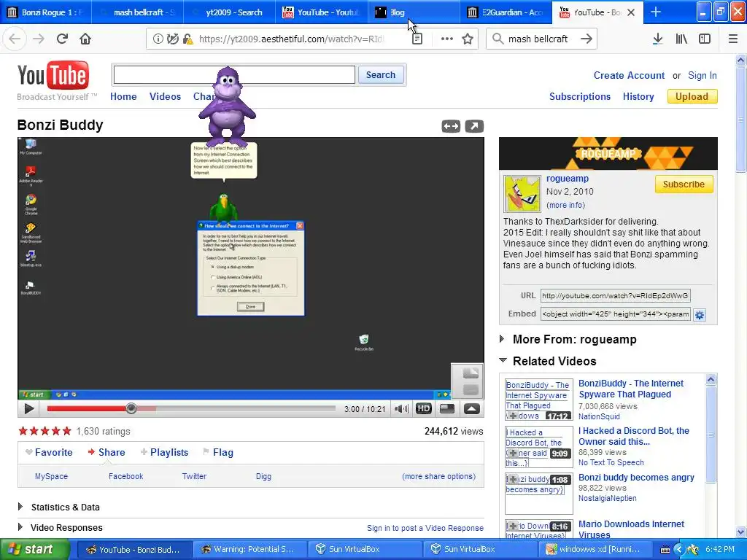Mute the video volume speaker icon

tap(401, 408)
